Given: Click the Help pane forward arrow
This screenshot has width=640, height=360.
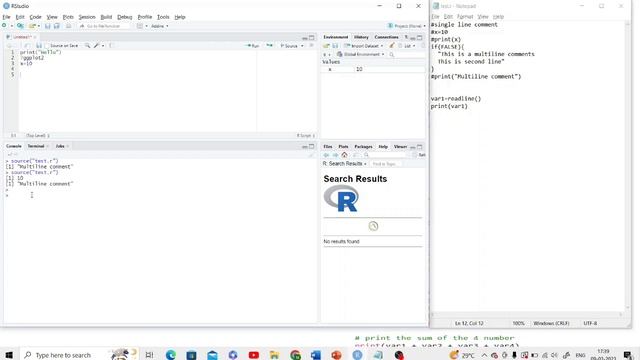Looking at the screenshot, I should point(335,155).
